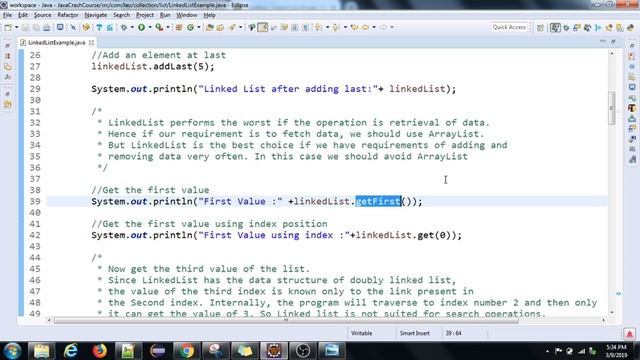Click the highlighted getFirst text

click(378, 201)
